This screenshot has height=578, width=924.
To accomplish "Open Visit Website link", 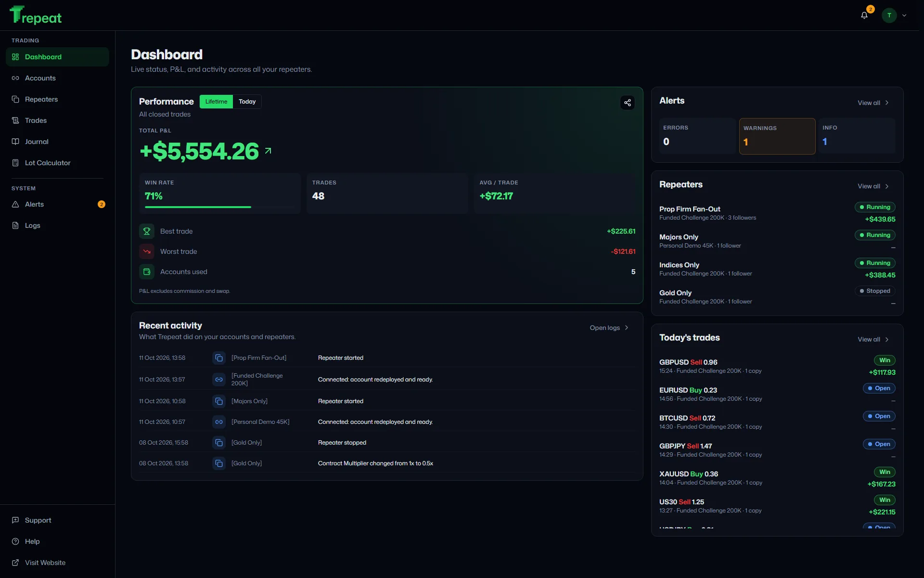I will point(57,563).
